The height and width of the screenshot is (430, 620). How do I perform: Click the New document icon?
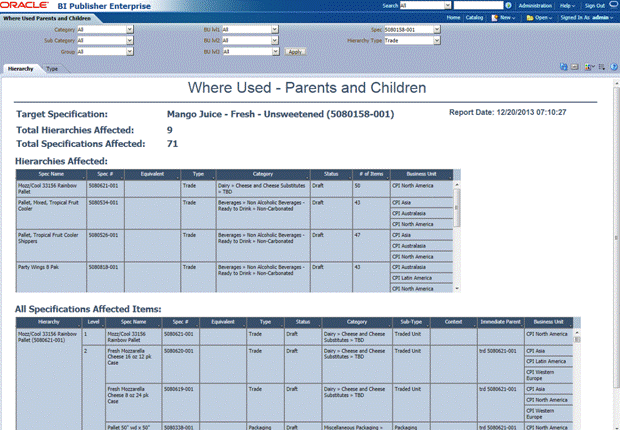494,18
